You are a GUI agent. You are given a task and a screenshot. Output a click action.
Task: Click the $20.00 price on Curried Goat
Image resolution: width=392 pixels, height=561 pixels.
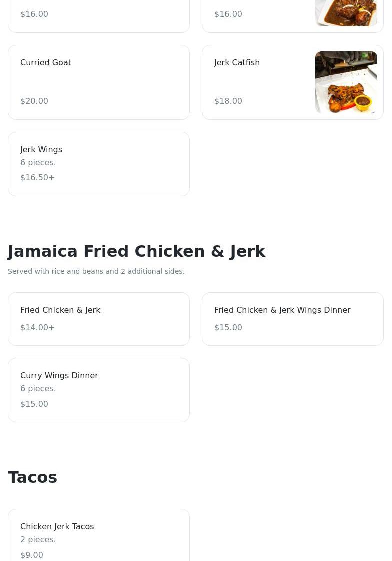[34, 101]
